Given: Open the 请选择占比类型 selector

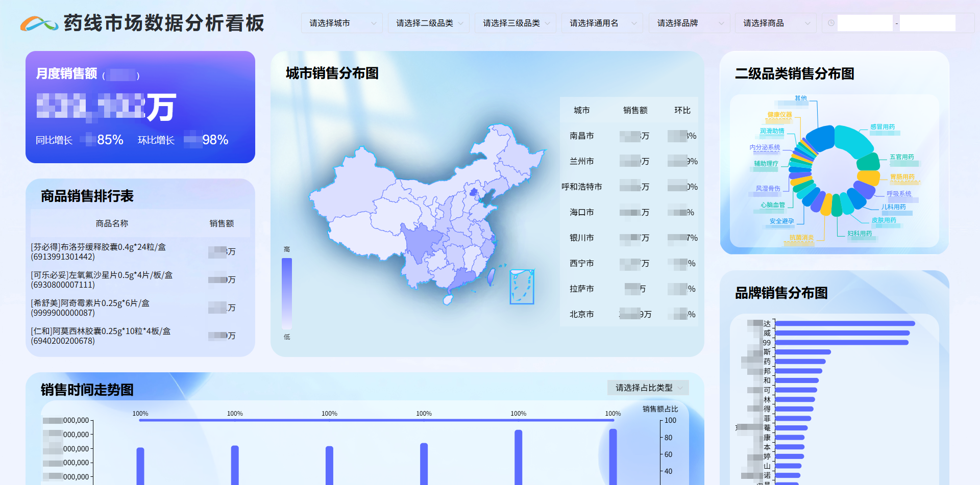Looking at the screenshot, I should [x=647, y=388].
